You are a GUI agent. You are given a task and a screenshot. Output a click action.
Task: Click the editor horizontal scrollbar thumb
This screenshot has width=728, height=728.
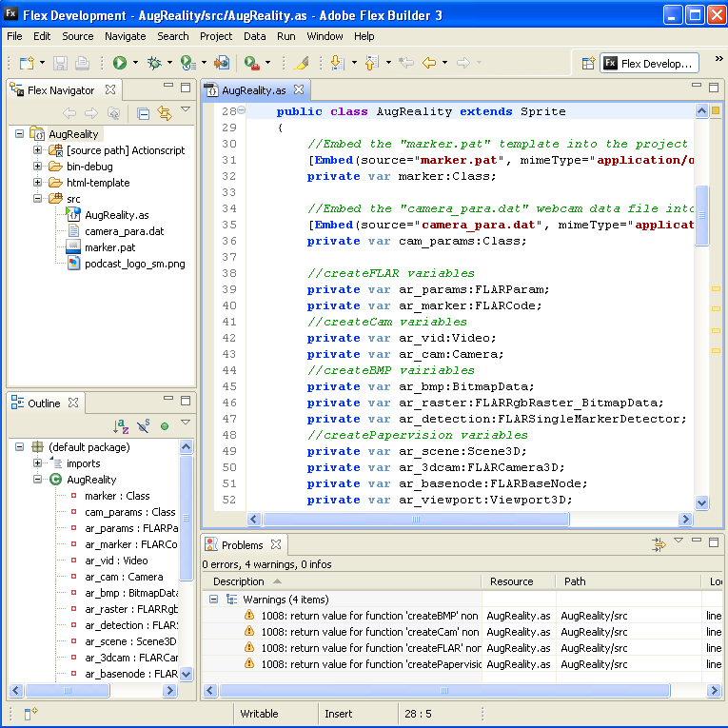pyautogui.click(x=416, y=519)
